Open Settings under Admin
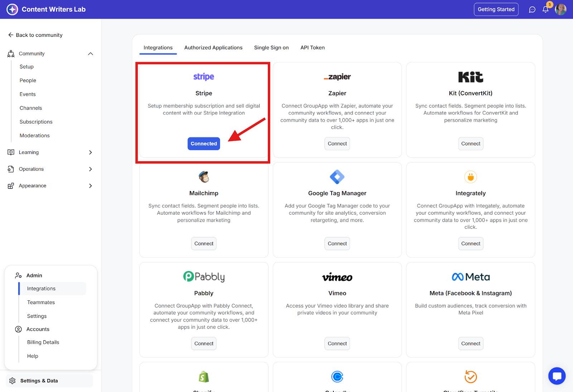This screenshot has width=573, height=392. 37,316
